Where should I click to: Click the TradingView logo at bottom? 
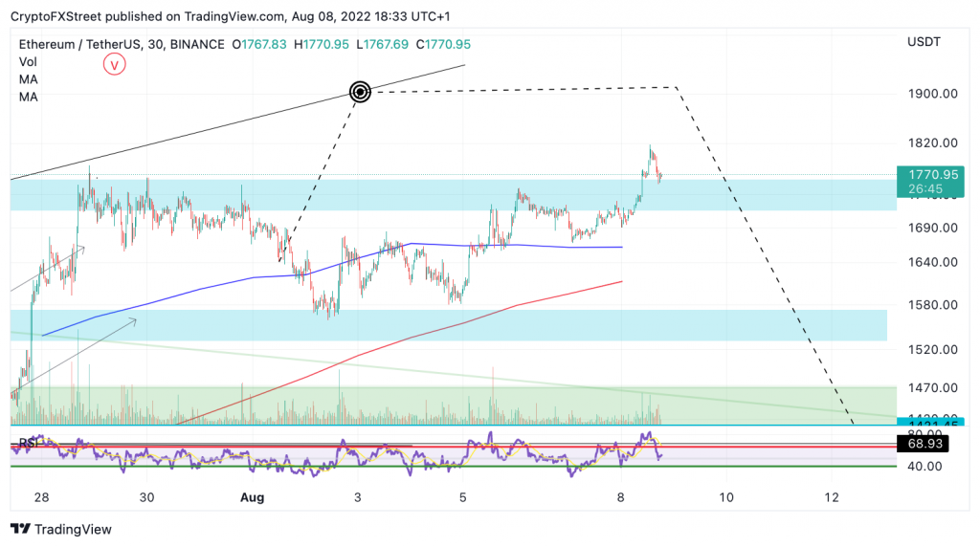tap(61, 529)
